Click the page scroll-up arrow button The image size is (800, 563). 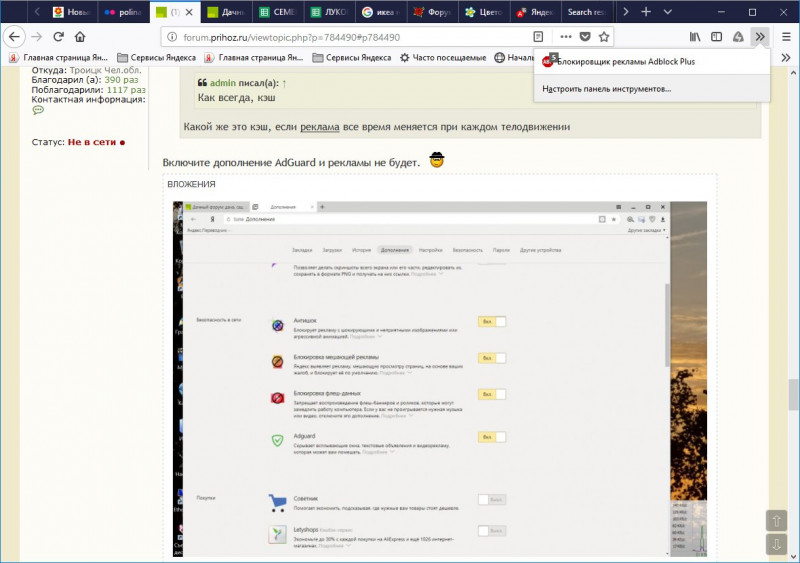(777, 521)
